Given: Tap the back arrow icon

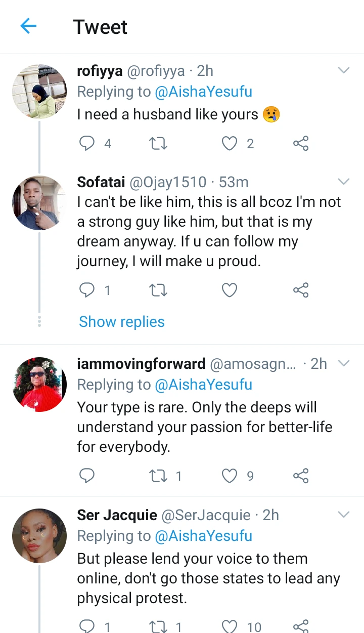Looking at the screenshot, I should (29, 26).
